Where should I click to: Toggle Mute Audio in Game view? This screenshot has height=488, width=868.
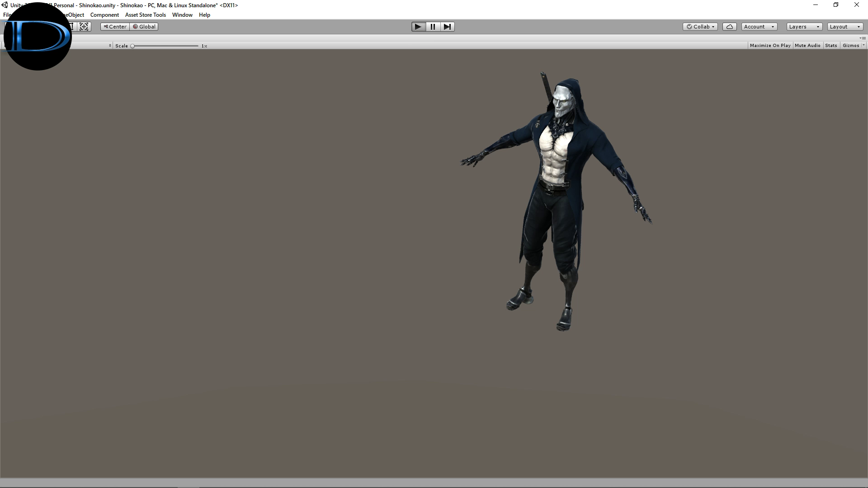click(807, 46)
